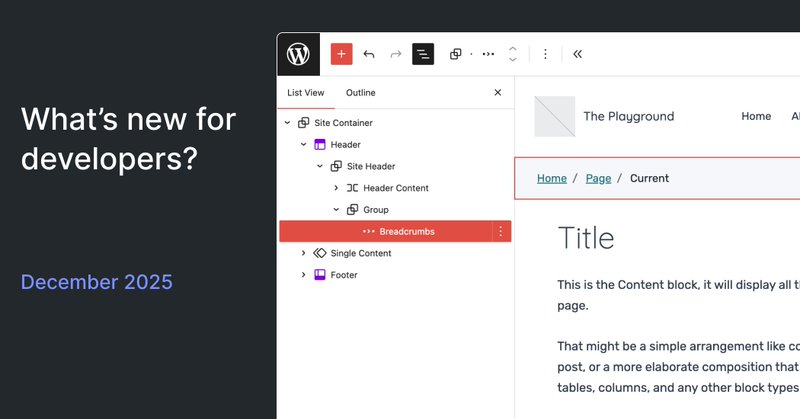Select the Single Content row
Screen dimensions: 800x419
pyautogui.click(x=395, y=253)
